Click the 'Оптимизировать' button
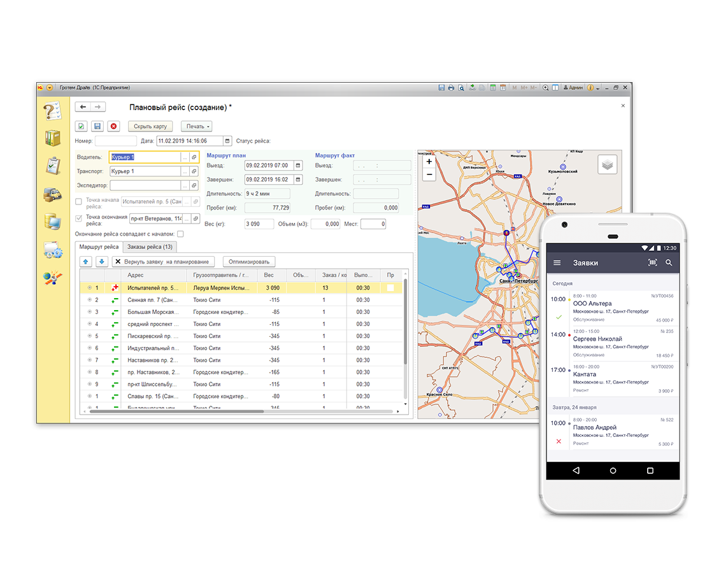728x570 pixels. (x=249, y=262)
